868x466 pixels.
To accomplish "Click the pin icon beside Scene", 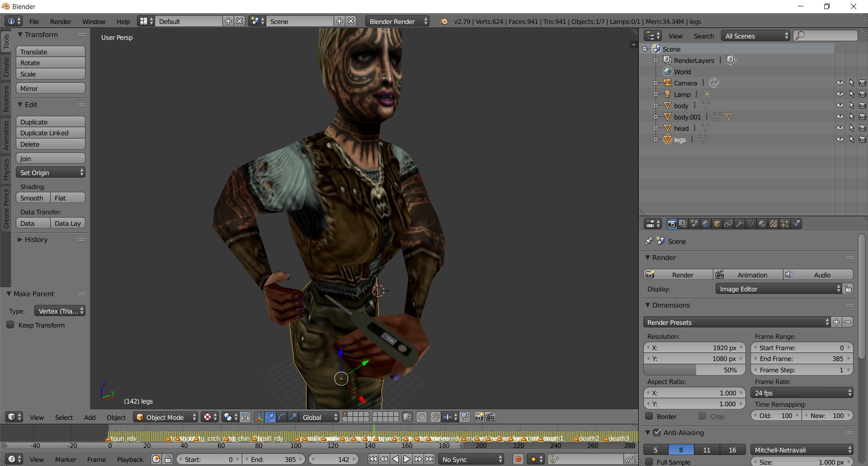I will pos(649,241).
